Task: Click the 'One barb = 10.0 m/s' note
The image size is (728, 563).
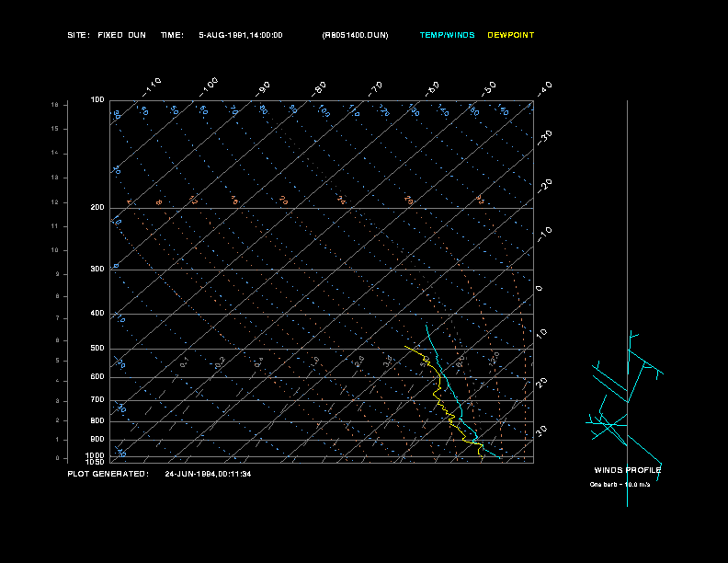Action: [620, 485]
